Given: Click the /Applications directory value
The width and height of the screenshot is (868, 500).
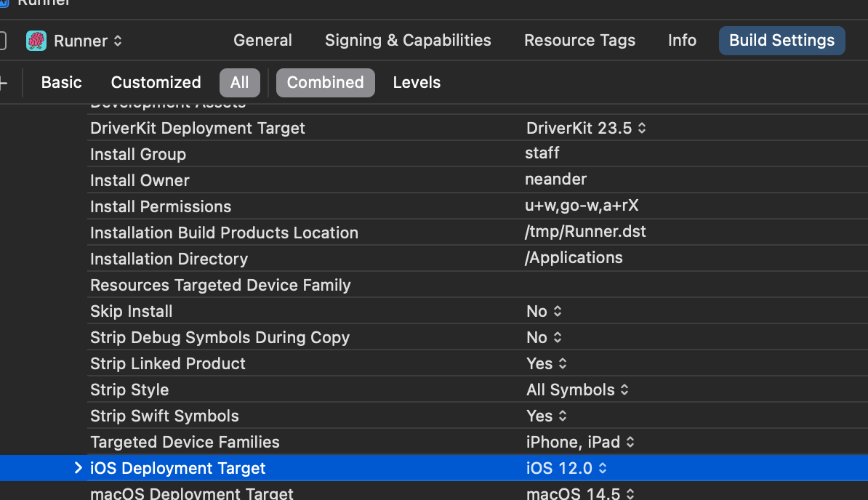Looking at the screenshot, I should (574, 258).
